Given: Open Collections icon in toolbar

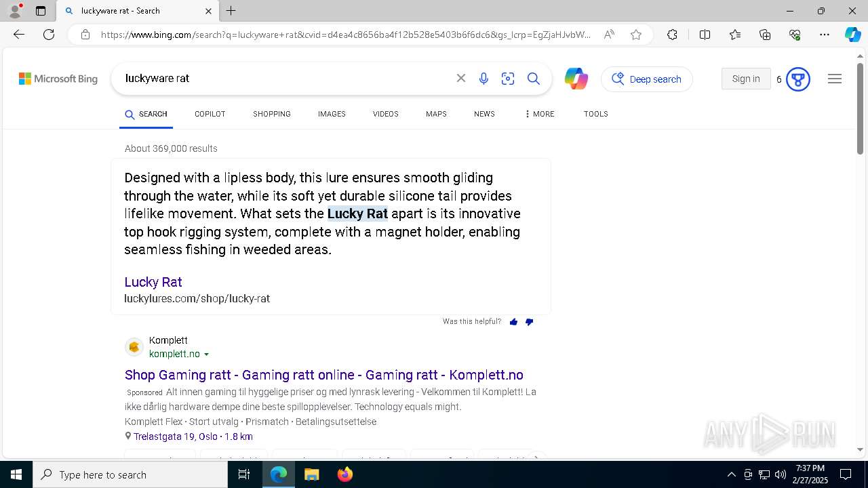Looking at the screenshot, I should (x=765, y=35).
